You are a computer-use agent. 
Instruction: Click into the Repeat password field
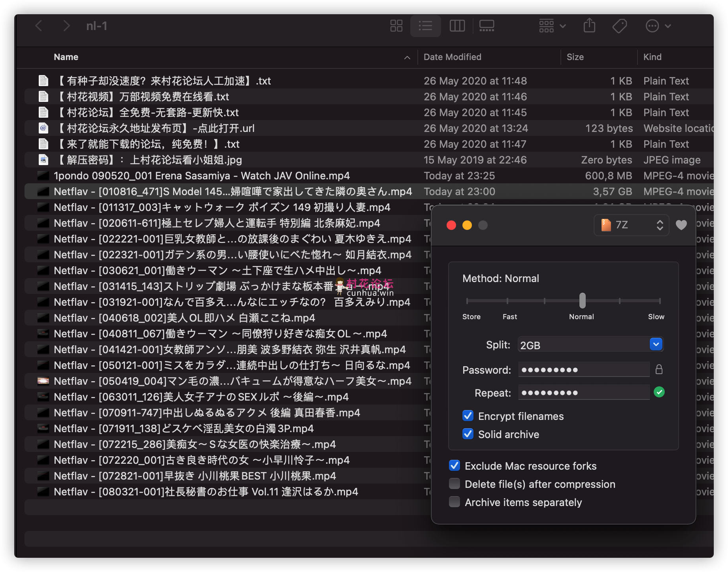[584, 393]
